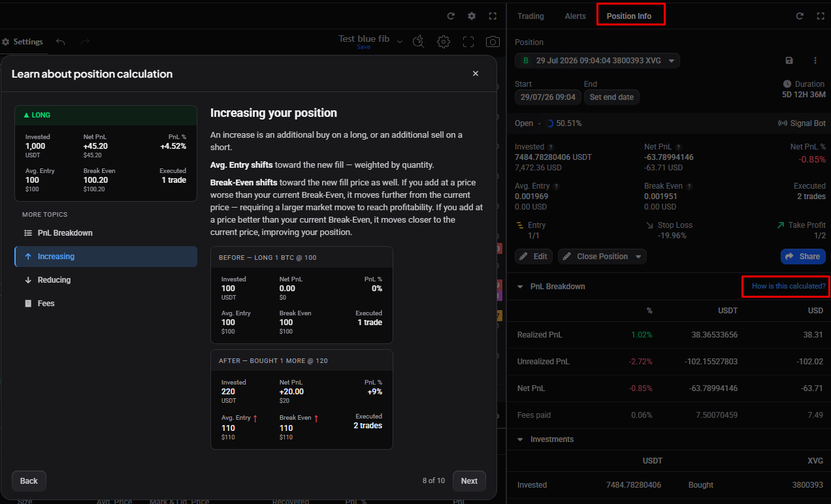Collapse the PnL Breakdown section
Image resolution: width=831 pixels, height=504 pixels.
[520, 287]
